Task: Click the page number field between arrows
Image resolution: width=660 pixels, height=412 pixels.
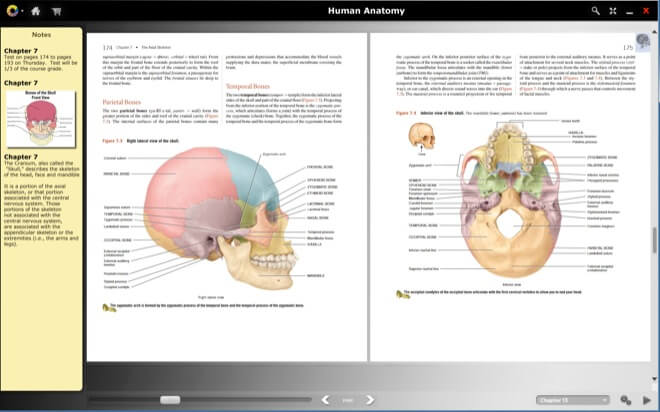Action: (348, 400)
